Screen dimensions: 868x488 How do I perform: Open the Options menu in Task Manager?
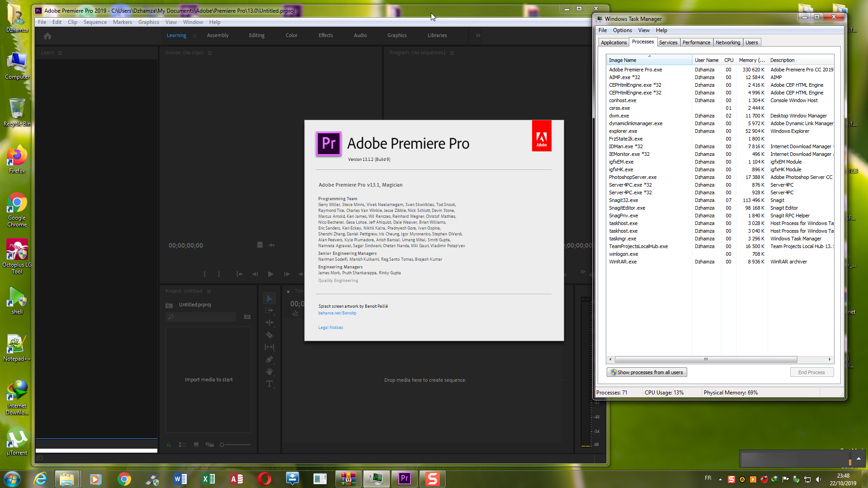[x=623, y=30]
